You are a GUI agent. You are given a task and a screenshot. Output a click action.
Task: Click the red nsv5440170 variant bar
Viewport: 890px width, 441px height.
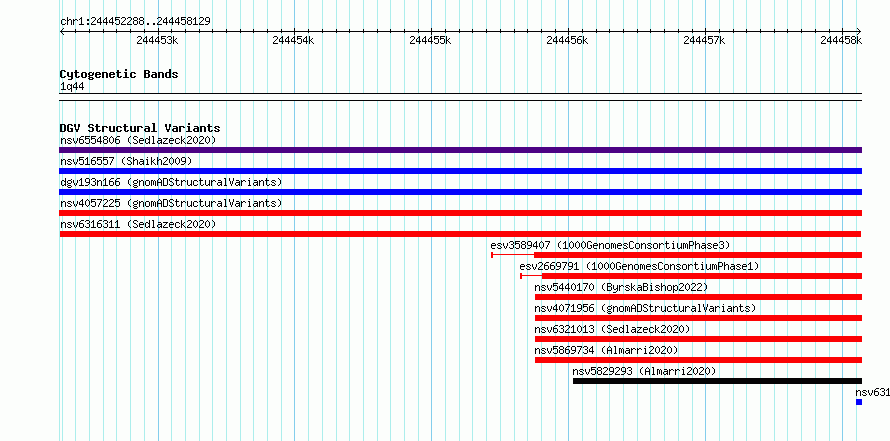coord(698,297)
